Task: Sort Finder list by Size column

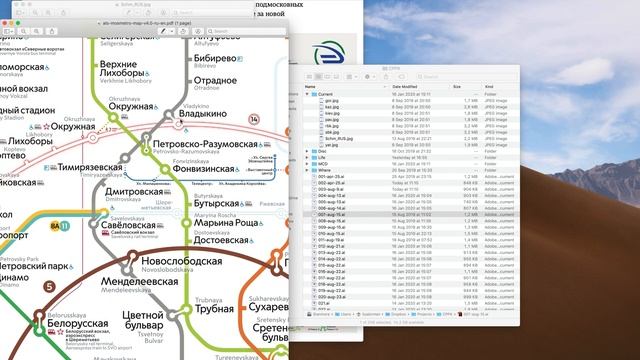Action: click(x=457, y=87)
